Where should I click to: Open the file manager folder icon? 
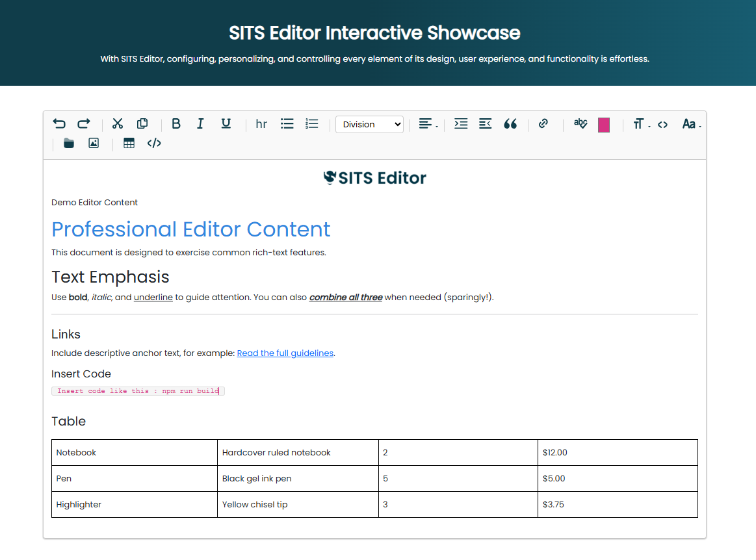point(69,144)
